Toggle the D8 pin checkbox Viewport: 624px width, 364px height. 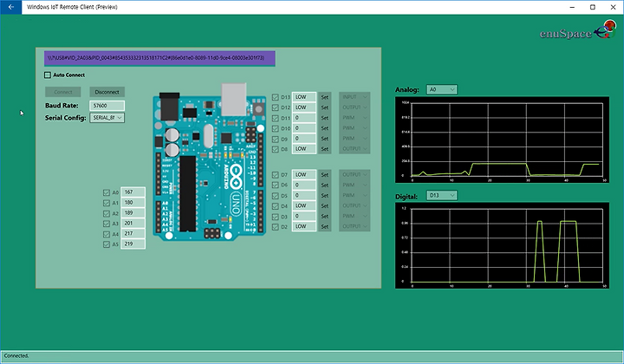click(x=275, y=149)
